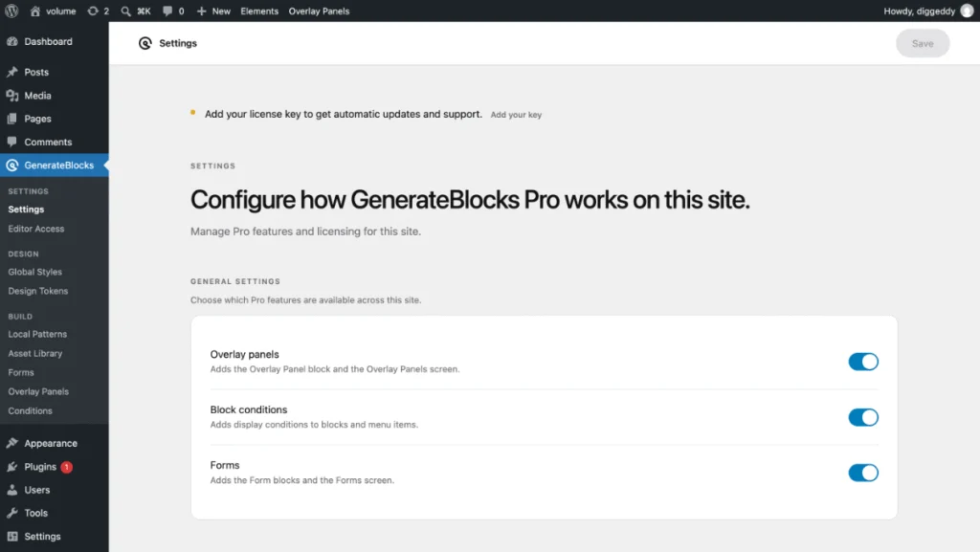Click the Appearance brush icon

(12, 443)
